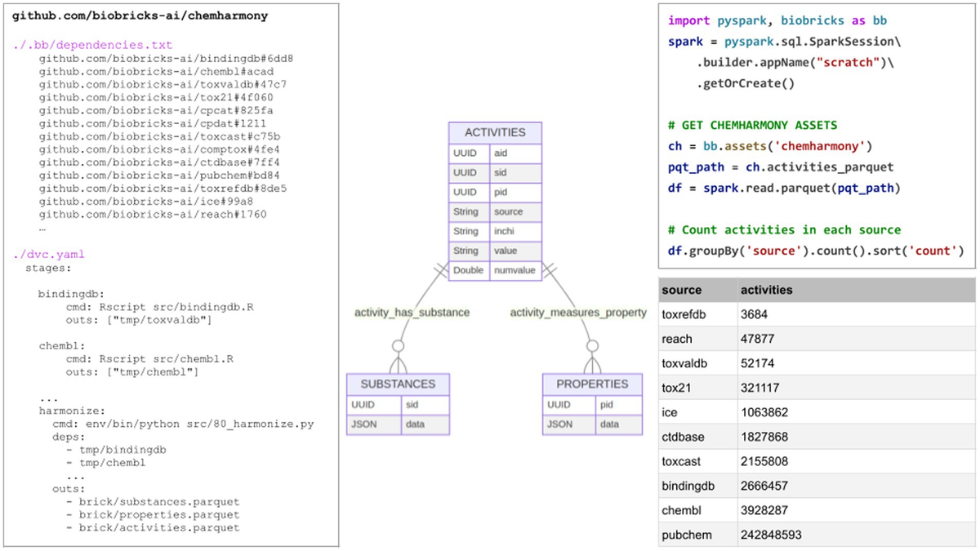Select the PROPERTIES entity box

(593, 384)
